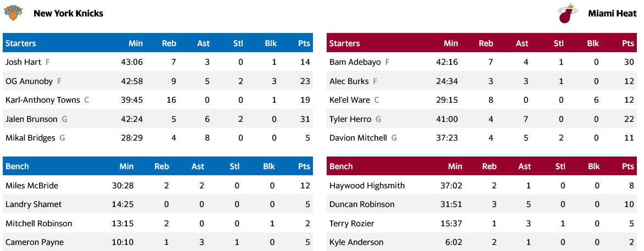Screen dimensions: 644x251
Task: Click Tyler Herro's name
Action: [350, 119]
